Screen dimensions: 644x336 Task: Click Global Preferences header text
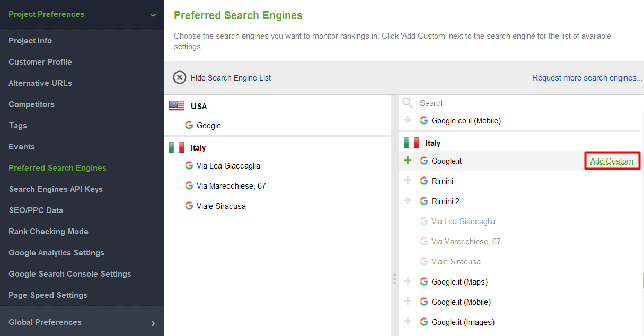pos(45,322)
